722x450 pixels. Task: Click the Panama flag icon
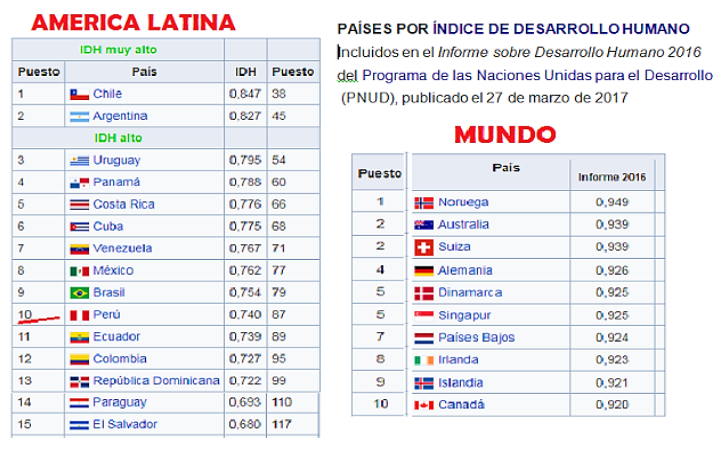[79, 182]
